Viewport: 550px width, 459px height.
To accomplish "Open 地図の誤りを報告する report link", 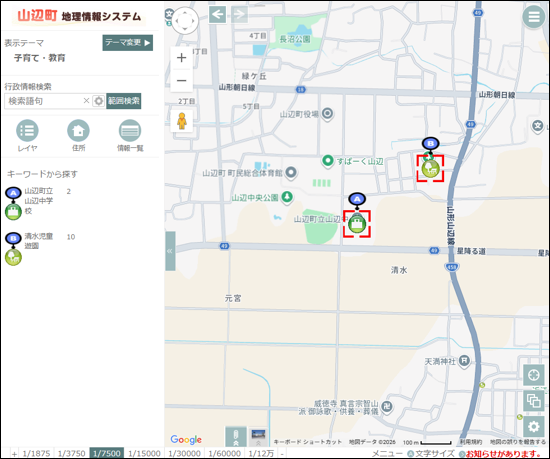I will (x=518, y=442).
